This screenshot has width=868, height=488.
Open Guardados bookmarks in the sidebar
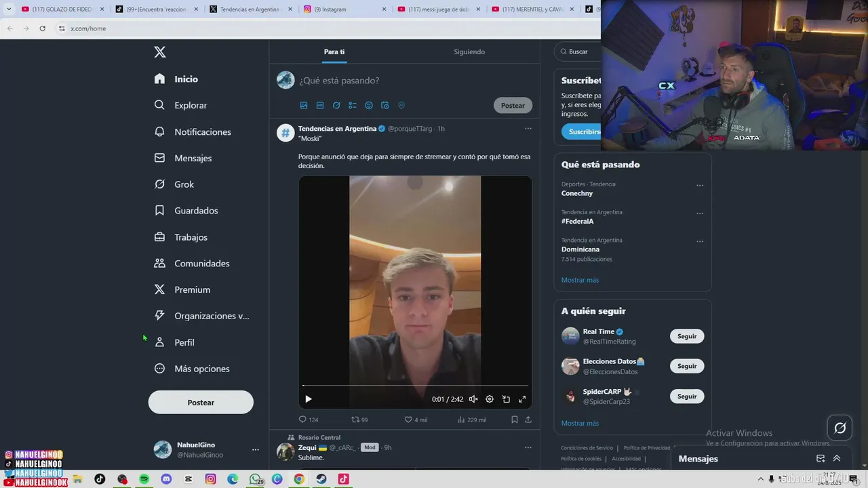pyautogui.click(x=186, y=211)
